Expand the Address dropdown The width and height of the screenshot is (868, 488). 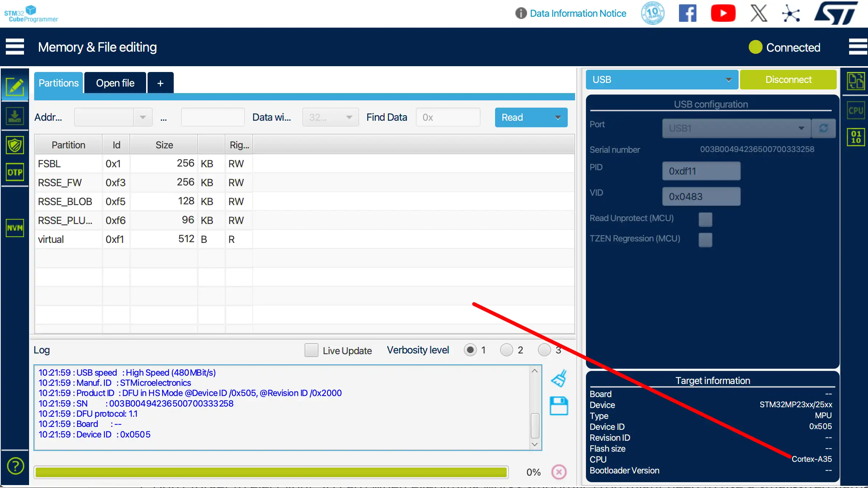(142, 117)
